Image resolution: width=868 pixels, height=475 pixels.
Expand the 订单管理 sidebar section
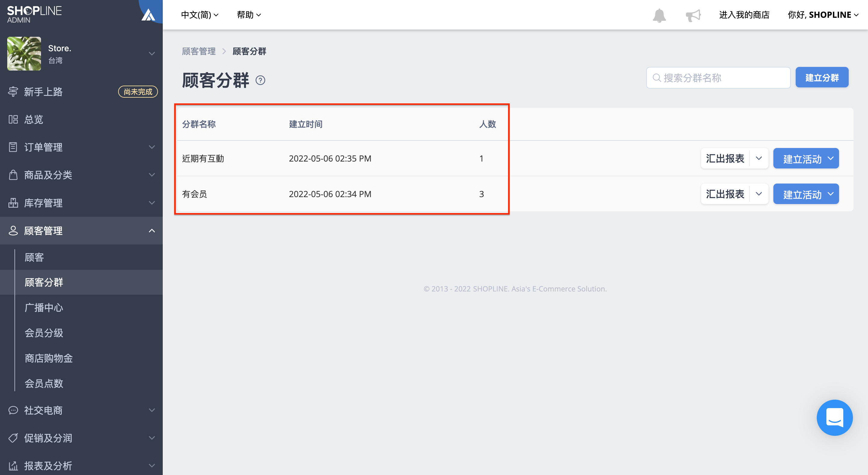[x=81, y=147]
